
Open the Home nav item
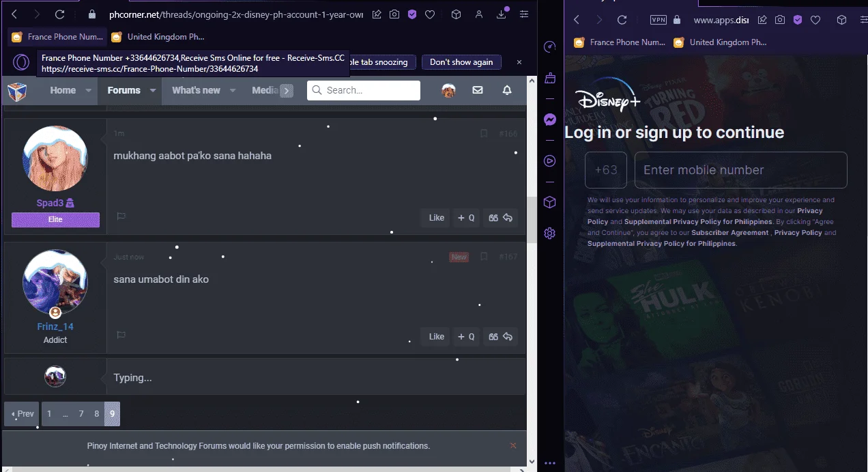pyautogui.click(x=63, y=90)
